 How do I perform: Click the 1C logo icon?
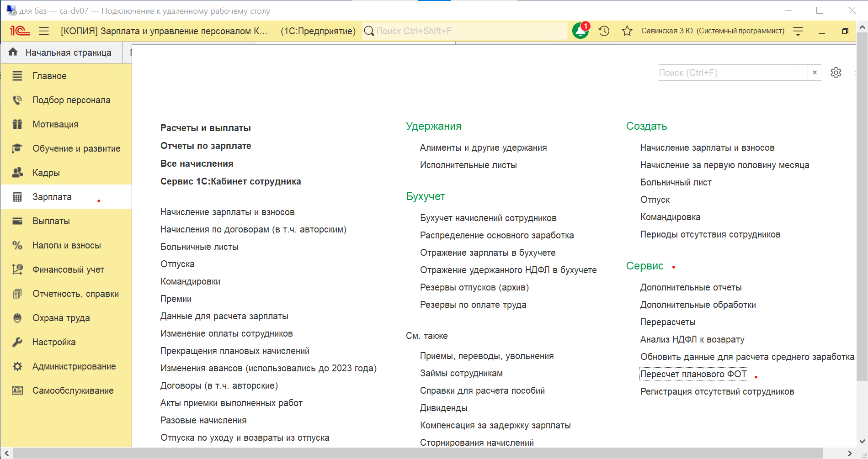click(x=20, y=31)
